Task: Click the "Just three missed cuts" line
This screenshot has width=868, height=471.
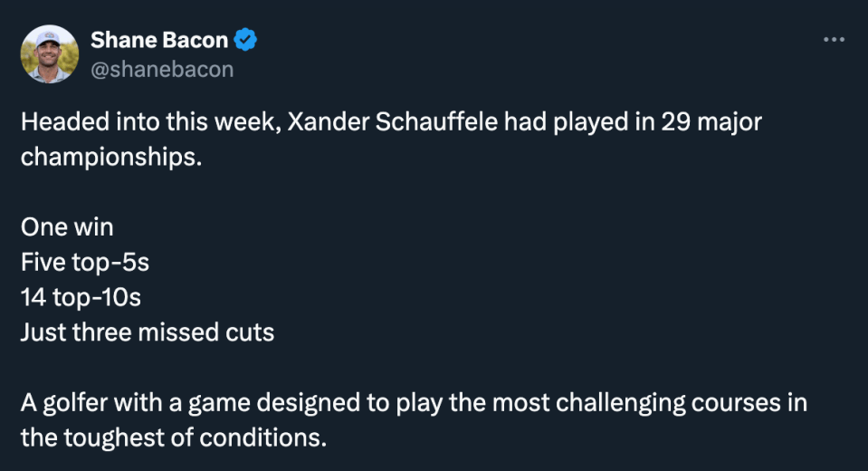Action: (x=148, y=332)
